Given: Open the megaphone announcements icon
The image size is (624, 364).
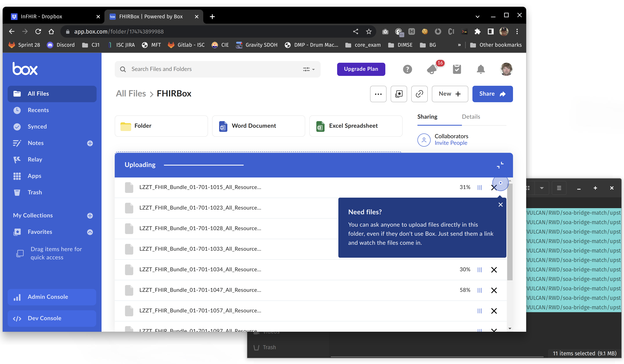Looking at the screenshot, I should point(432,69).
